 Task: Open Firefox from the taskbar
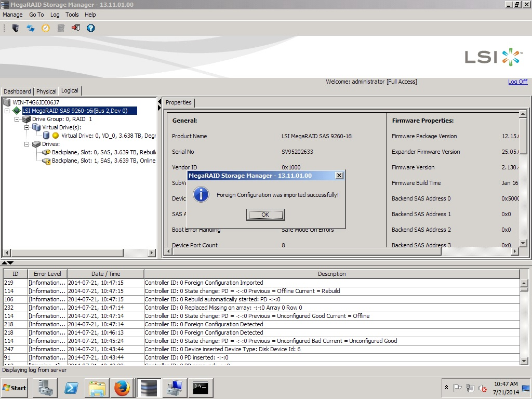(x=122, y=388)
